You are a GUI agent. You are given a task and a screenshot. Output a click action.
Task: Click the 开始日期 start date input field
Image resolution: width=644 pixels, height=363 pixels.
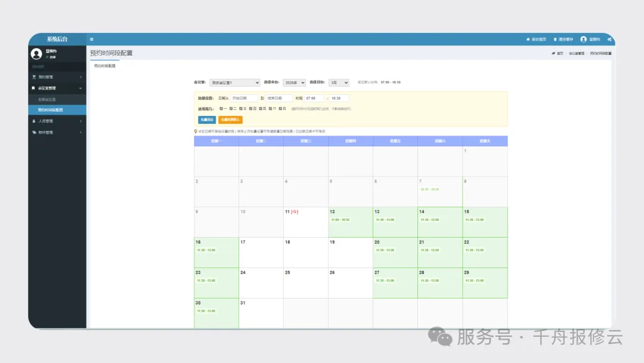click(x=244, y=98)
